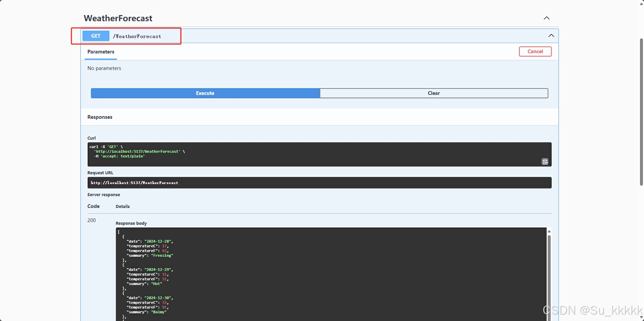
Task: Click the 'accept: text/plain' header line
Action: [119, 156]
